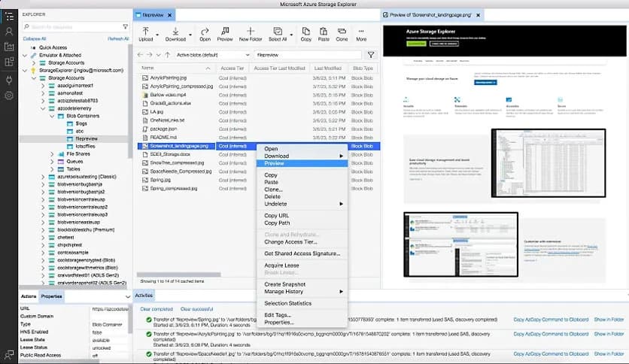
Task: Open the Select All dropdown arrow
Action: point(291,35)
